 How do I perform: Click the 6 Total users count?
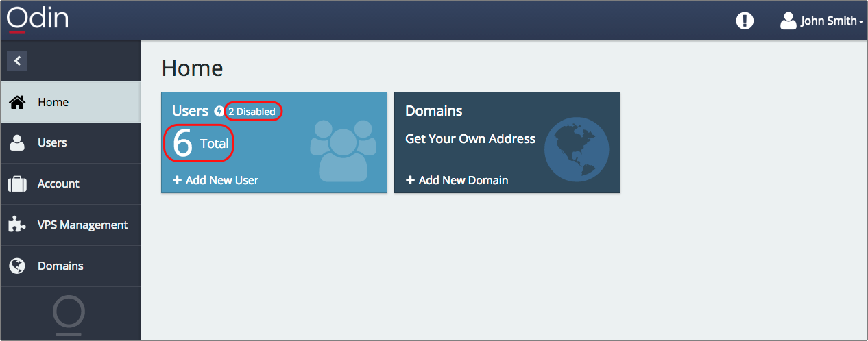point(200,144)
